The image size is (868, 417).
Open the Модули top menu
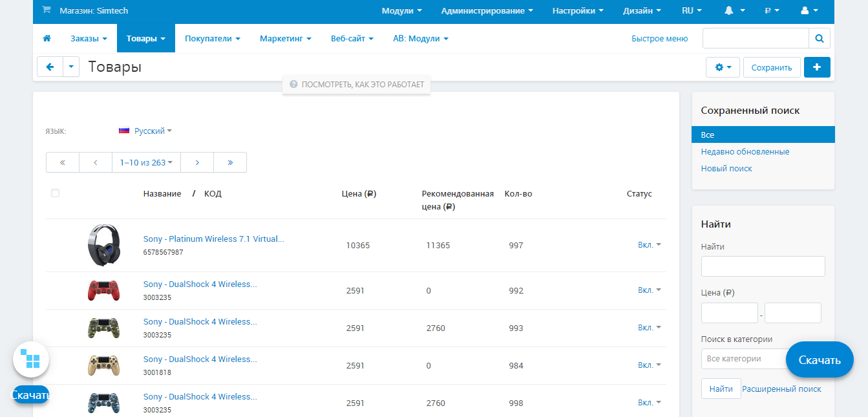pos(401,10)
